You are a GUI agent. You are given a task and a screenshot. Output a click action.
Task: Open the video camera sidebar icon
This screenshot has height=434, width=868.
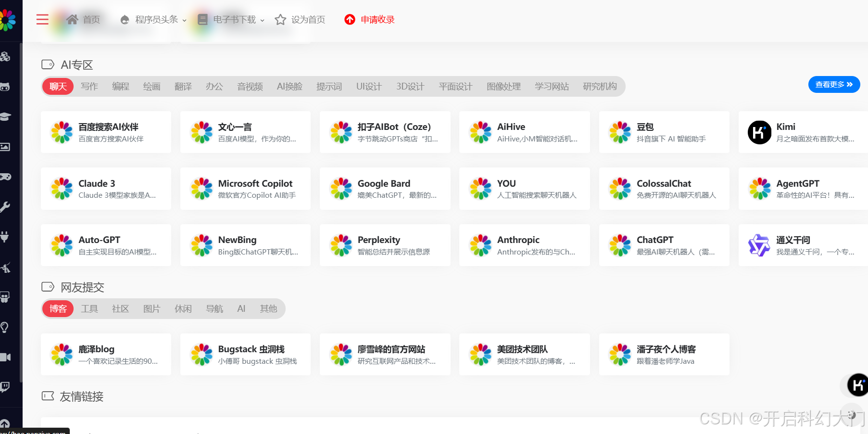(x=5, y=357)
